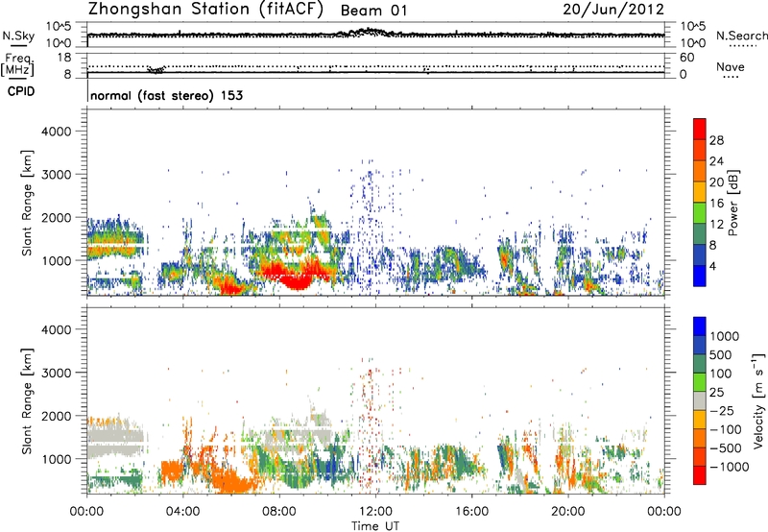
Task: Click the "Nave" legend label
Action: pyautogui.click(x=731, y=66)
